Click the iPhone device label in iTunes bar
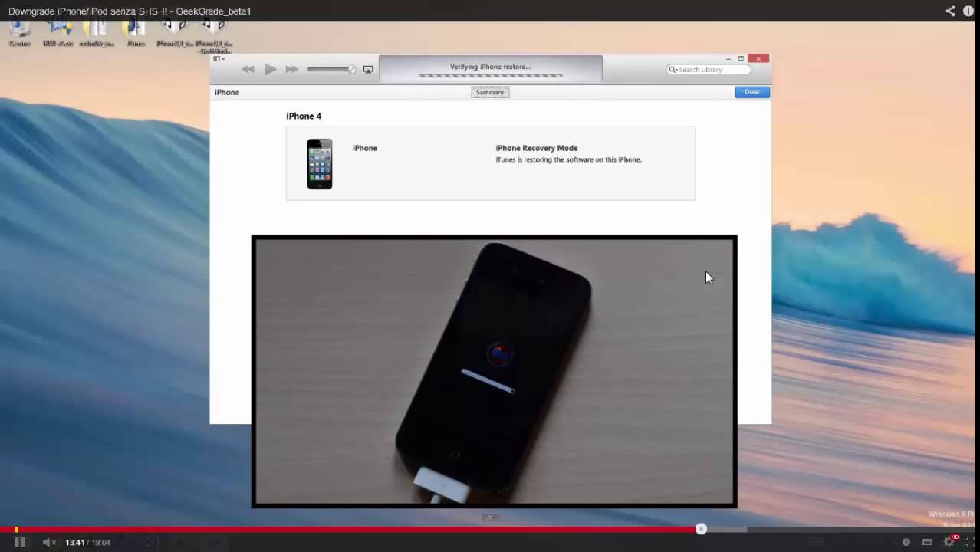 [227, 92]
